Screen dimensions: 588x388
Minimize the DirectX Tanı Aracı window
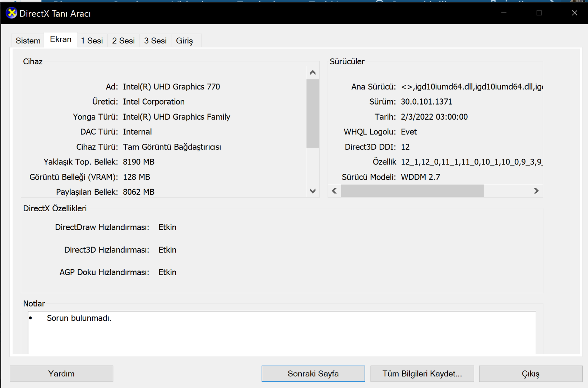[x=504, y=13]
